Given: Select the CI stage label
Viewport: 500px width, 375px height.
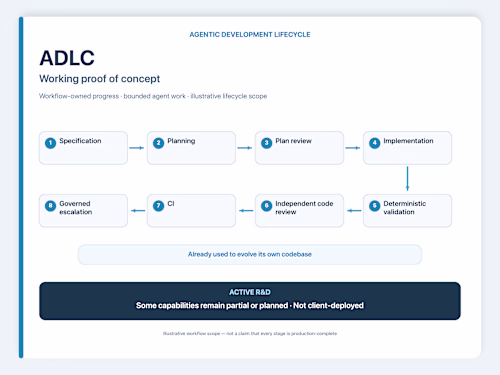Looking at the screenshot, I should [171, 204].
